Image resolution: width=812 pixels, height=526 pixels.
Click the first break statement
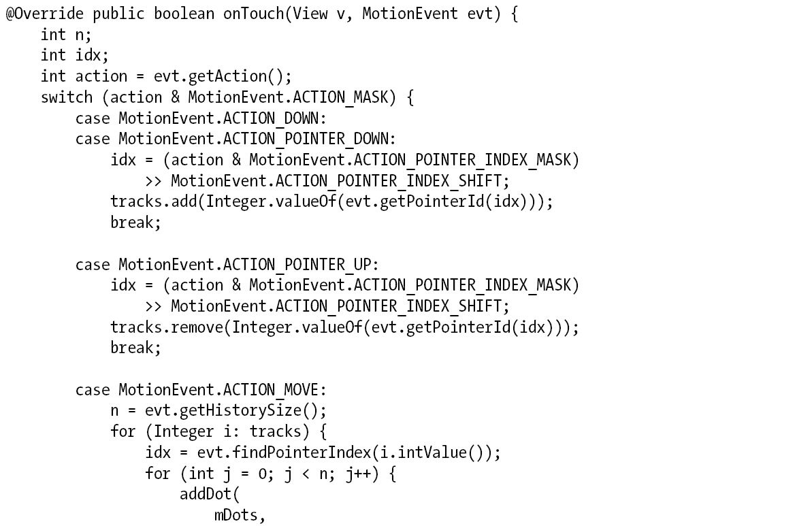pos(135,222)
